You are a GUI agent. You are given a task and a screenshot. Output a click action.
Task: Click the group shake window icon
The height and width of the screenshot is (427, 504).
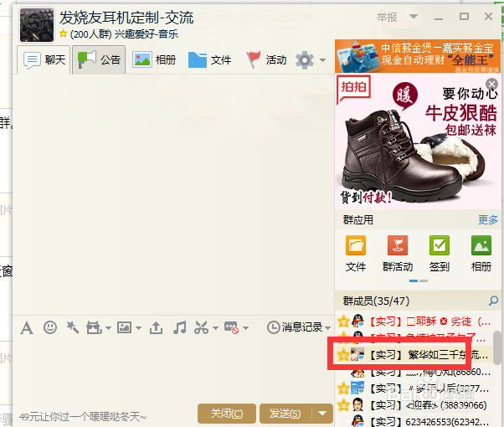pyautogui.click(x=94, y=327)
